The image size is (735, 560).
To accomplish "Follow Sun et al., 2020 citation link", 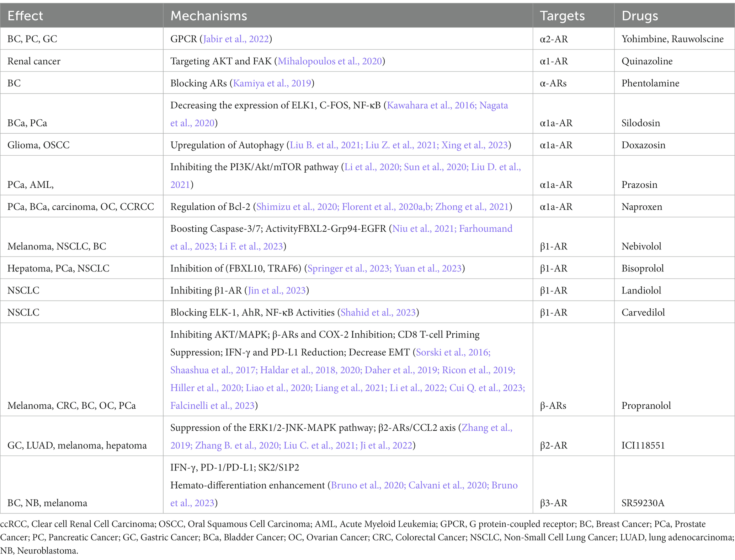I will pos(436,167).
